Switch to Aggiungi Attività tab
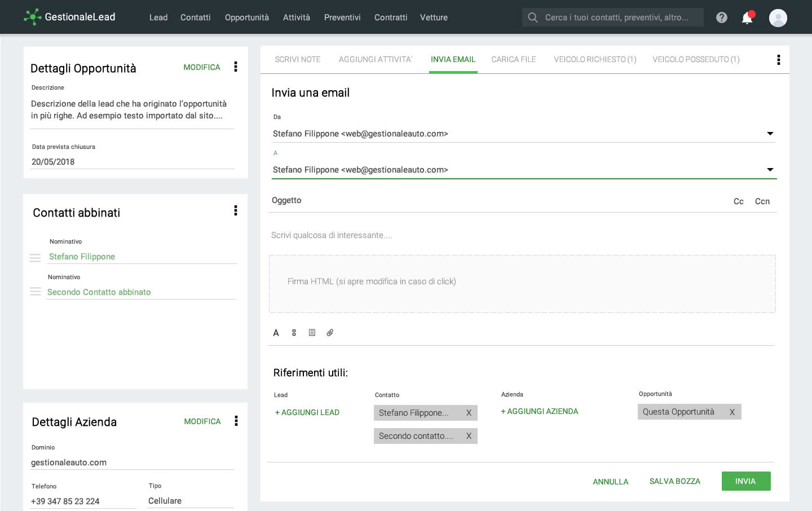 coord(376,59)
